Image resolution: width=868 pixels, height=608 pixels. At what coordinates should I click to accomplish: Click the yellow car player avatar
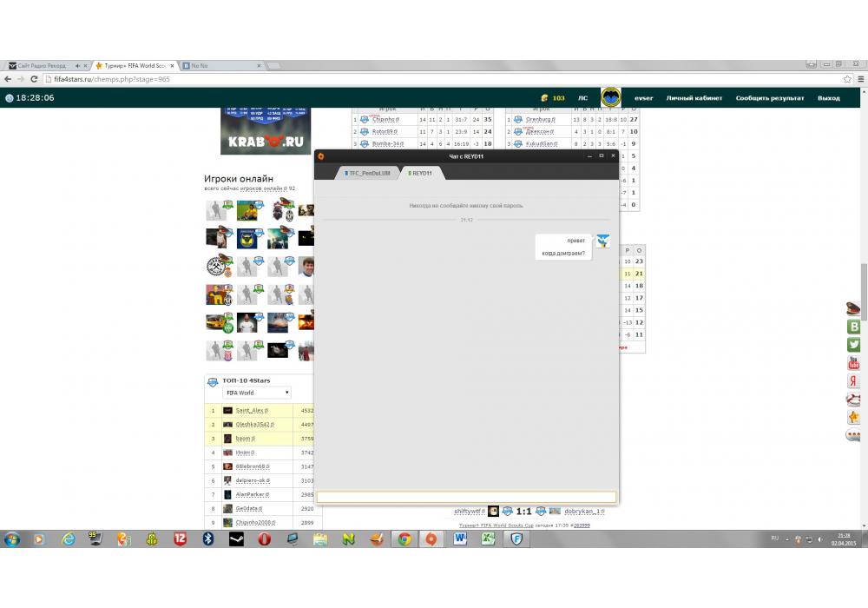[x=216, y=323]
